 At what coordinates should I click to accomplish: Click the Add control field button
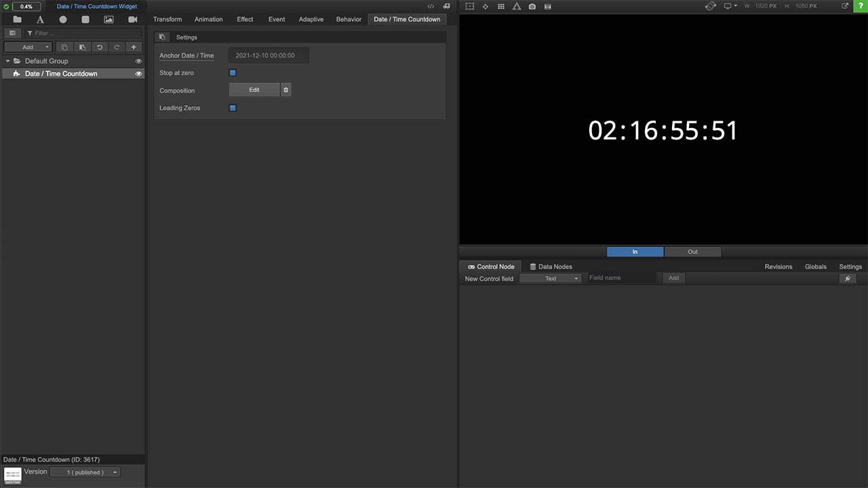673,278
